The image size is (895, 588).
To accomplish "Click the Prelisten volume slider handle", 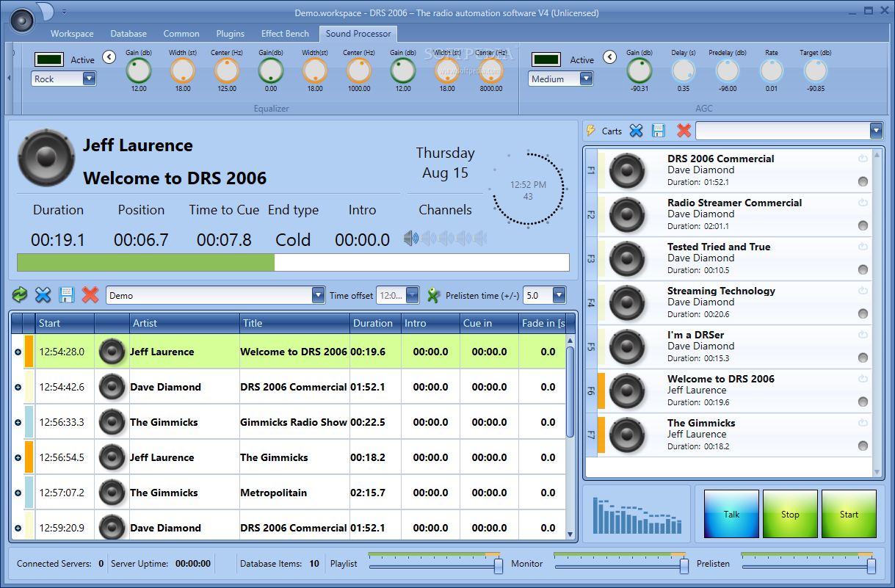I will (x=872, y=566).
